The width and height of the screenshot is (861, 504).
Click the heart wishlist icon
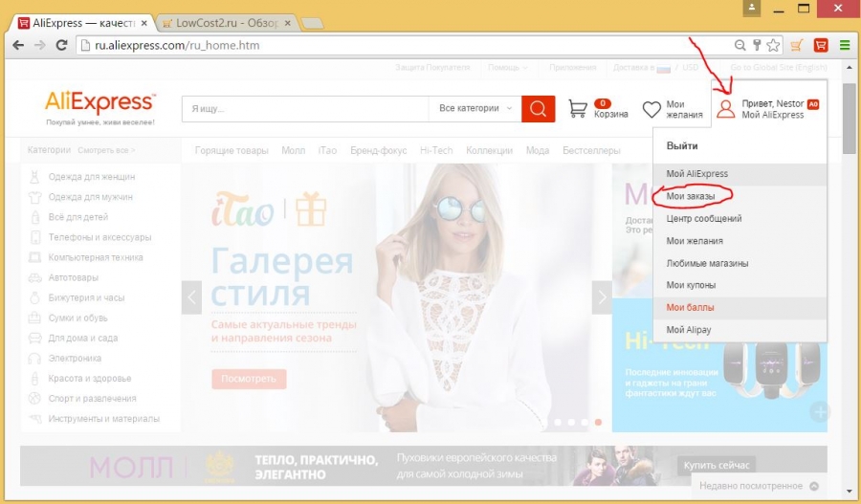pos(651,109)
